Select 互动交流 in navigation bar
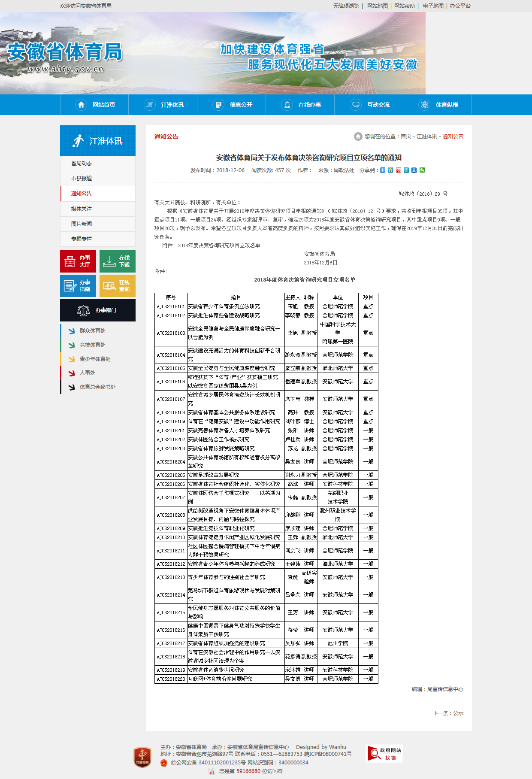Image resolution: width=532 pixels, height=779 pixels. [x=369, y=105]
